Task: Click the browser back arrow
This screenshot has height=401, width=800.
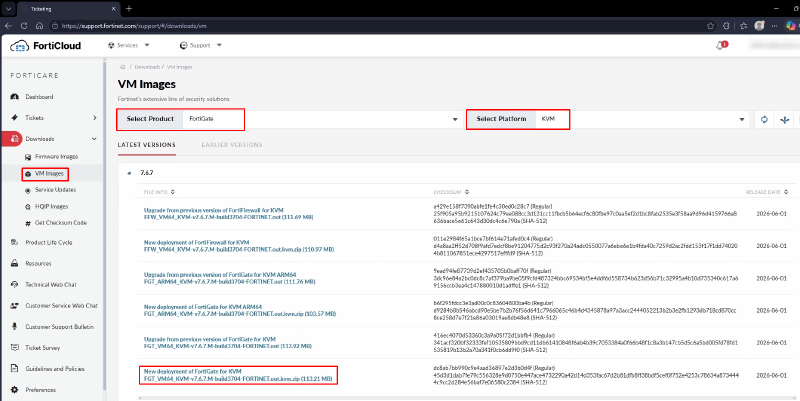Action: point(8,26)
